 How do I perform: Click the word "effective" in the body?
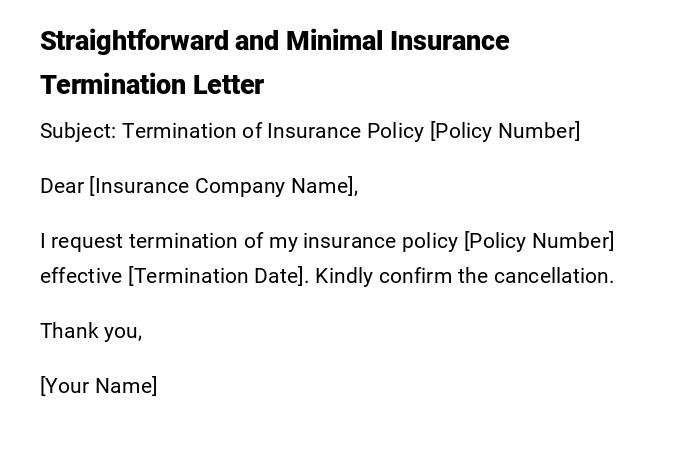click(x=81, y=276)
